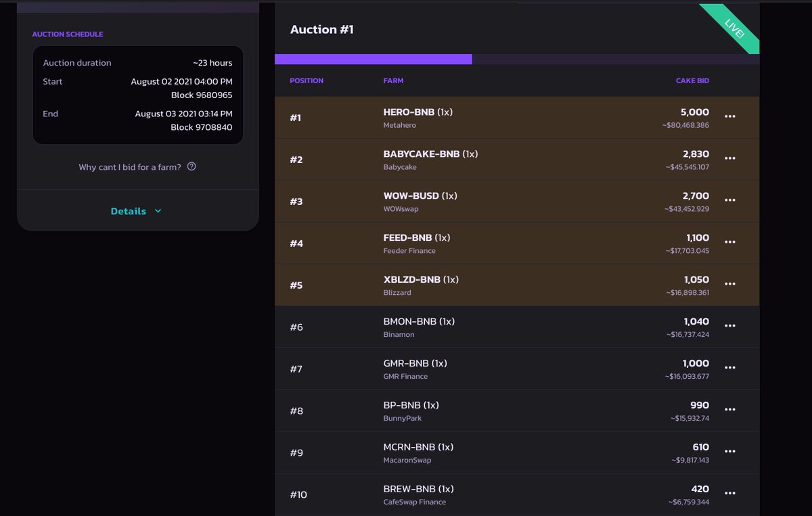Viewport: 812px width, 516px height.
Task: Click the CafeSwap Finance project label
Action: (414, 502)
